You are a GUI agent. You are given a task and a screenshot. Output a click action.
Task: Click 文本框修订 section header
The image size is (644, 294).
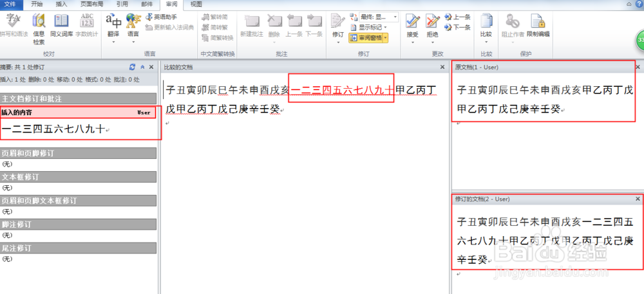[78, 177]
